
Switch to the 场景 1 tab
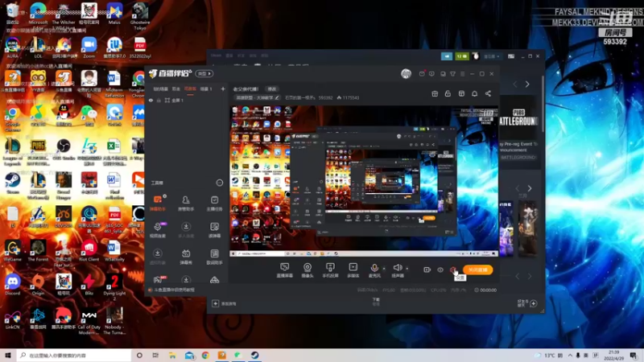click(206, 88)
